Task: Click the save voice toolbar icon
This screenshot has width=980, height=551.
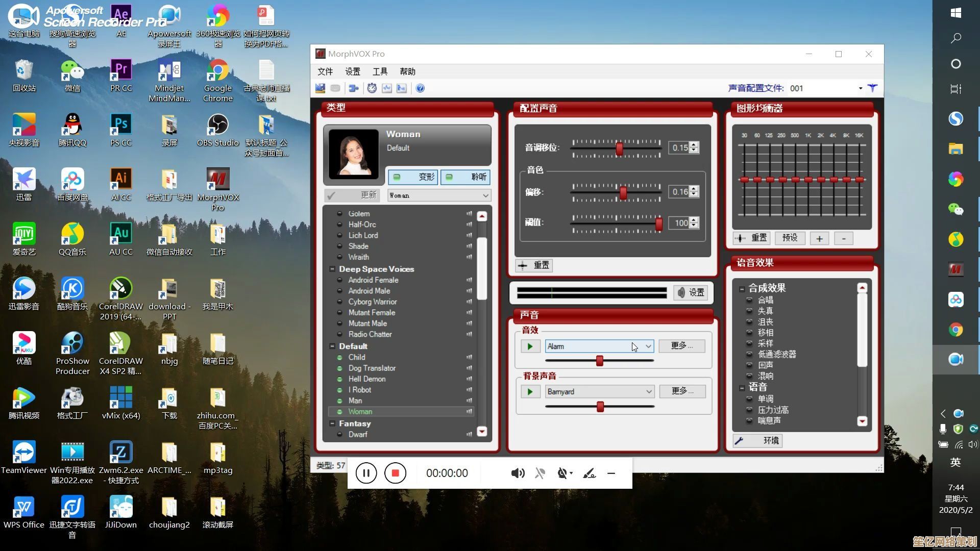Action: pos(320,88)
